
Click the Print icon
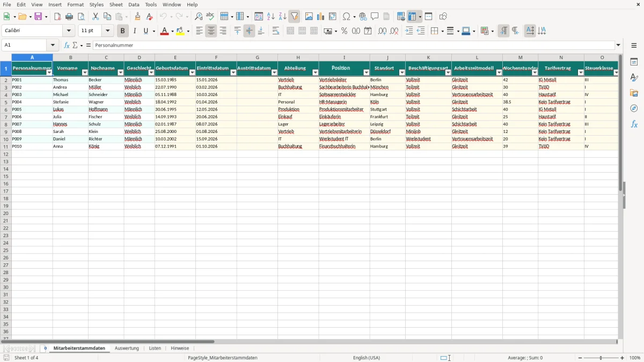tap(69, 17)
